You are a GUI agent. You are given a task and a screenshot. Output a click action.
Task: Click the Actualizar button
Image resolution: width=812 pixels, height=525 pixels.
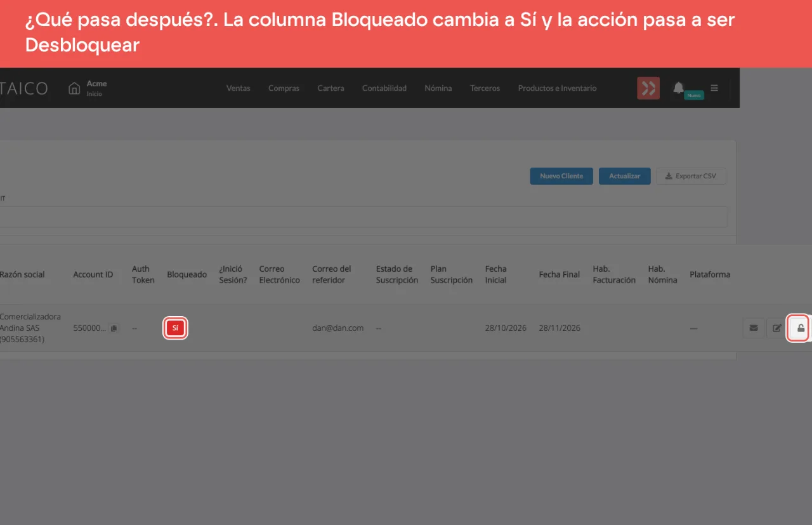coord(625,176)
